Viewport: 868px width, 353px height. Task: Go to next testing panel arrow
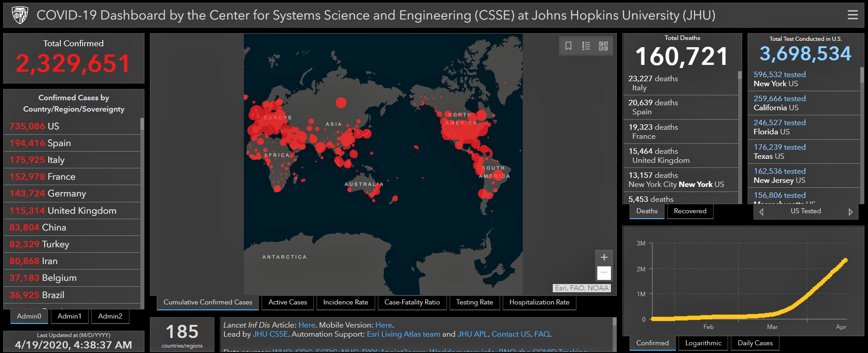click(850, 211)
